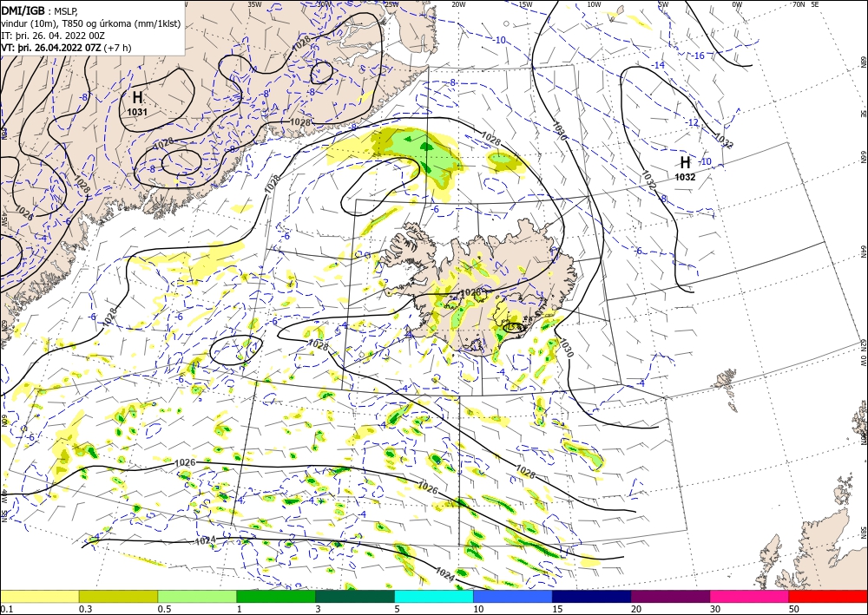Click the red 50+ mm legend swatch
The image size is (868, 615).
point(828,596)
